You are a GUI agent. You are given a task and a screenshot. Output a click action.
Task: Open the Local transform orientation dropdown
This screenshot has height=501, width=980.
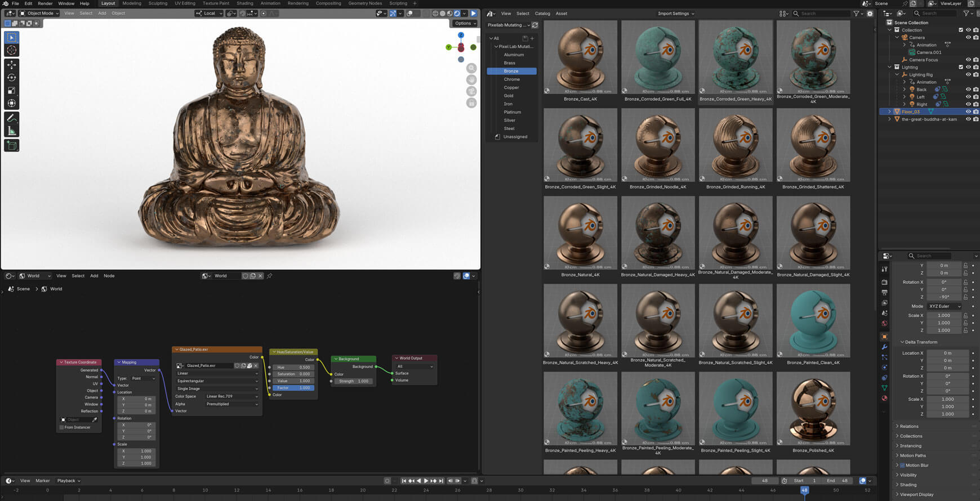coord(208,14)
